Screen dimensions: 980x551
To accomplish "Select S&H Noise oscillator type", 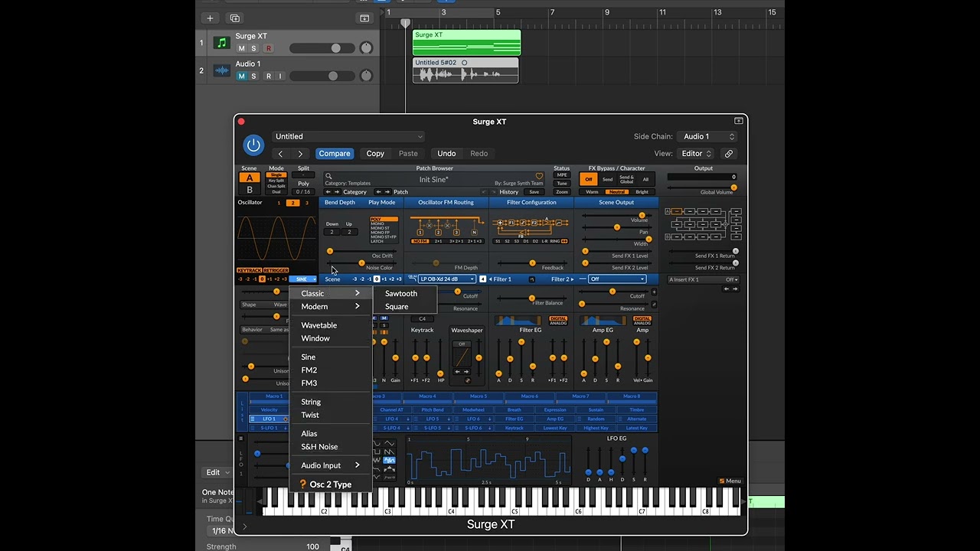I will (319, 446).
